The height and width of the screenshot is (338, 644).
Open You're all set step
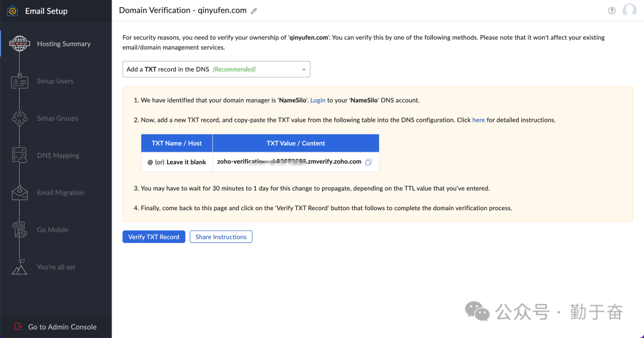tap(56, 268)
